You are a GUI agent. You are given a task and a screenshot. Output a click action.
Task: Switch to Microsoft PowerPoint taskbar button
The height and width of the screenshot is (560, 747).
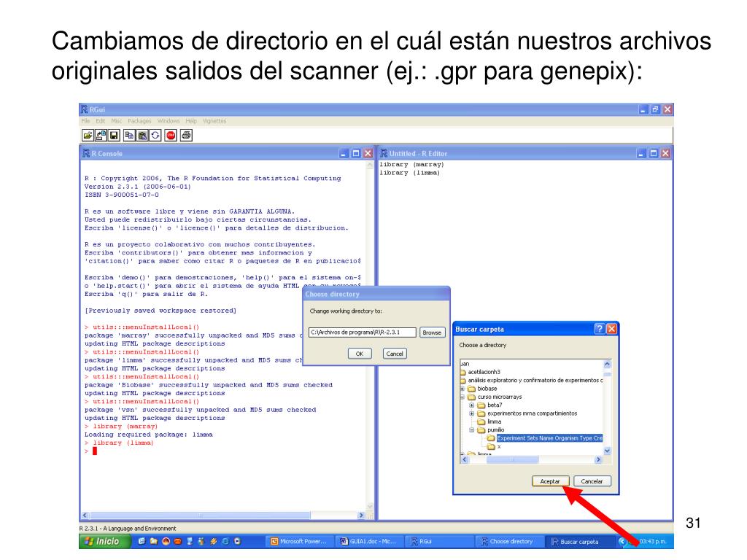point(298,542)
